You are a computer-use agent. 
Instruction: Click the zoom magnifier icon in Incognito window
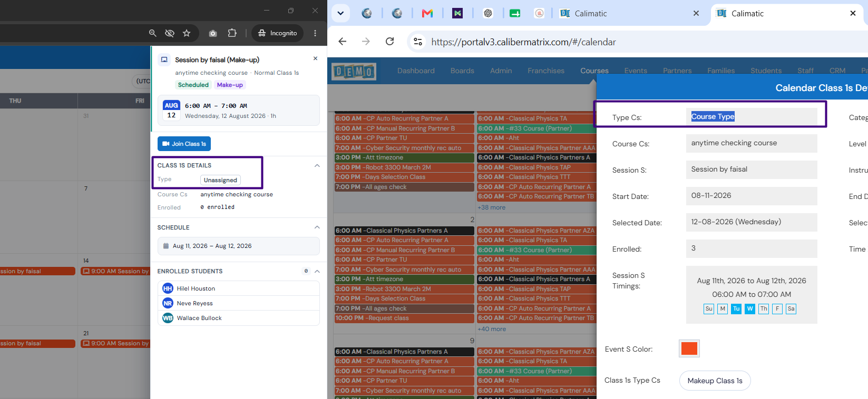tap(153, 33)
